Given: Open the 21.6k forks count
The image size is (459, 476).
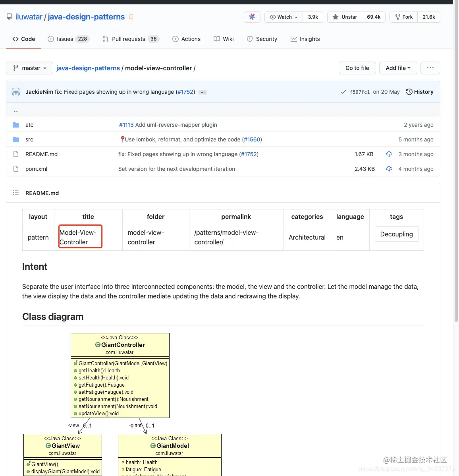Looking at the screenshot, I should click(x=429, y=17).
